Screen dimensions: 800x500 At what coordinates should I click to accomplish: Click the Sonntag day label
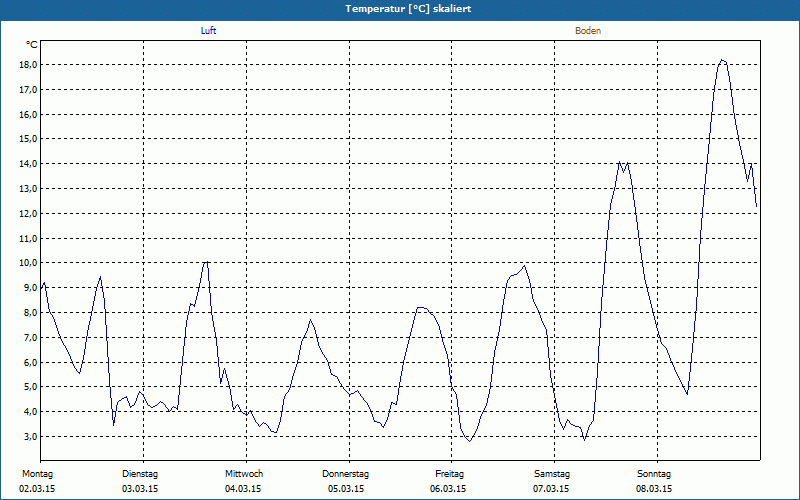point(654,474)
